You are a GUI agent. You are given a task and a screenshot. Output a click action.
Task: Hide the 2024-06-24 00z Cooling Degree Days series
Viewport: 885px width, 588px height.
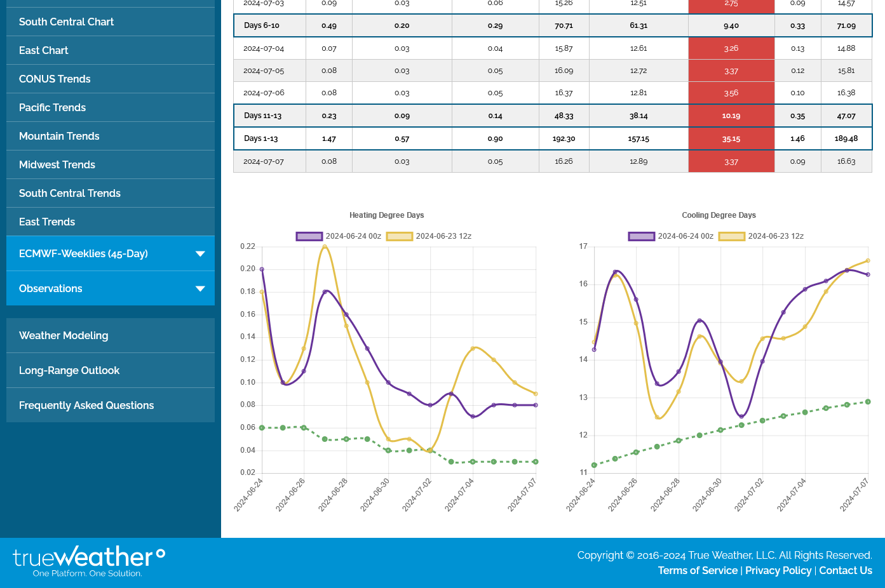641,236
